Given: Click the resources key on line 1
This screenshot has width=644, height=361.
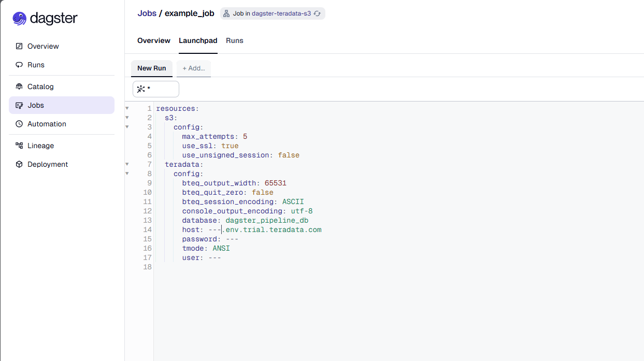Looking at the screenshot, I should [x=176, y=109].
